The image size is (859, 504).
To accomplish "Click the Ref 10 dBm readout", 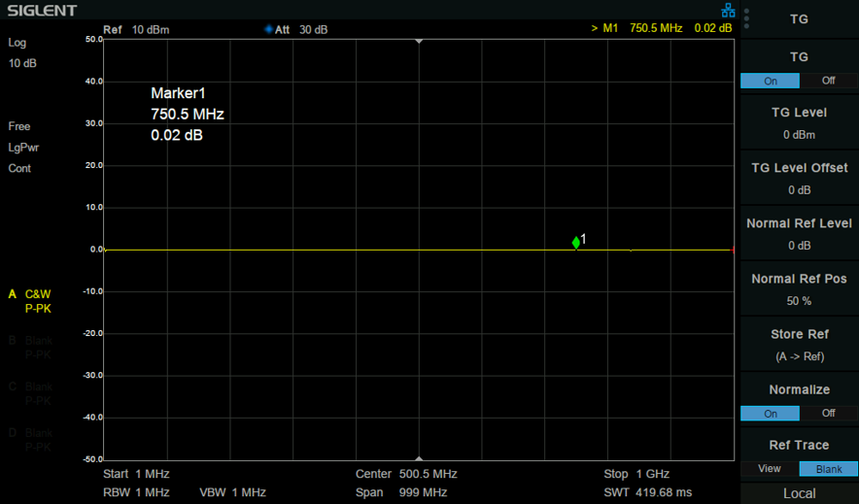I will point(136,29).
